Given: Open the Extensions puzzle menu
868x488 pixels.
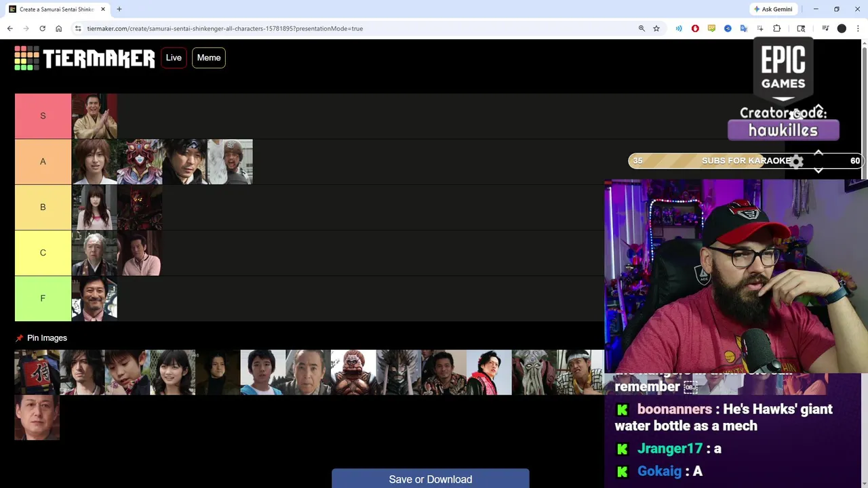Looking at the screenshot, I should click(777, 28).
